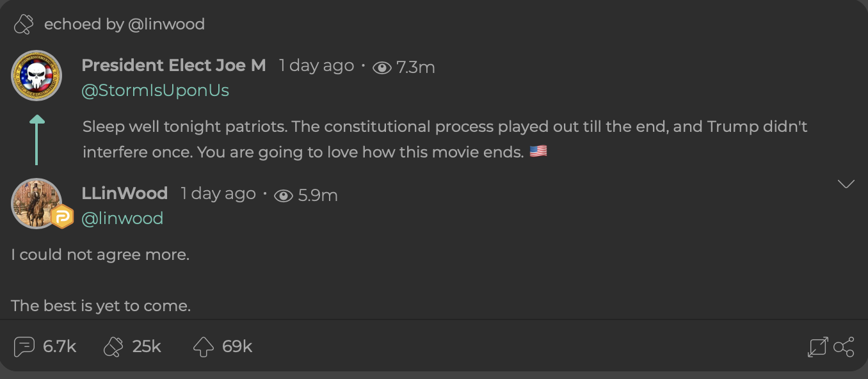Click the gold Parler badge on LLinWood avatar
The height and width of the screenshot is (379, 868).
[x=62, y=218]
